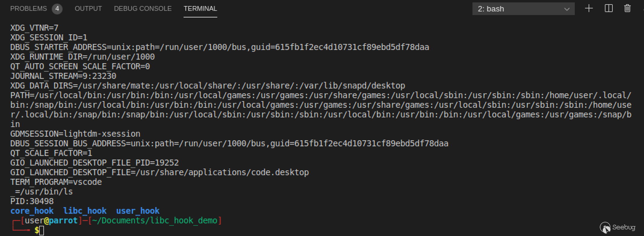Image resolution: width=644 pixels, height=236 pixels.
Task: Show the DEBUG CONSOLE tab
Action: [143, 9]
